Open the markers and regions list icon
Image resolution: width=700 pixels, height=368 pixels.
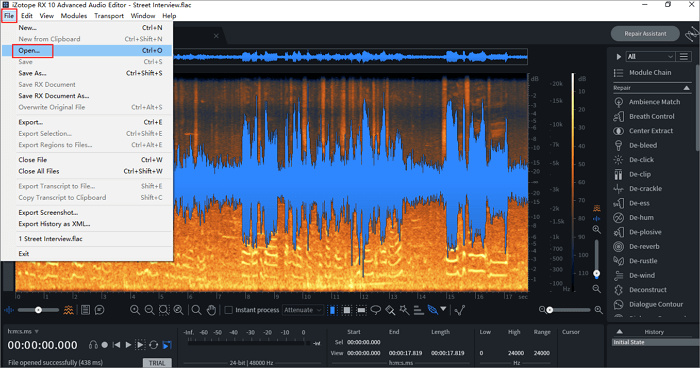pos(85,309)
